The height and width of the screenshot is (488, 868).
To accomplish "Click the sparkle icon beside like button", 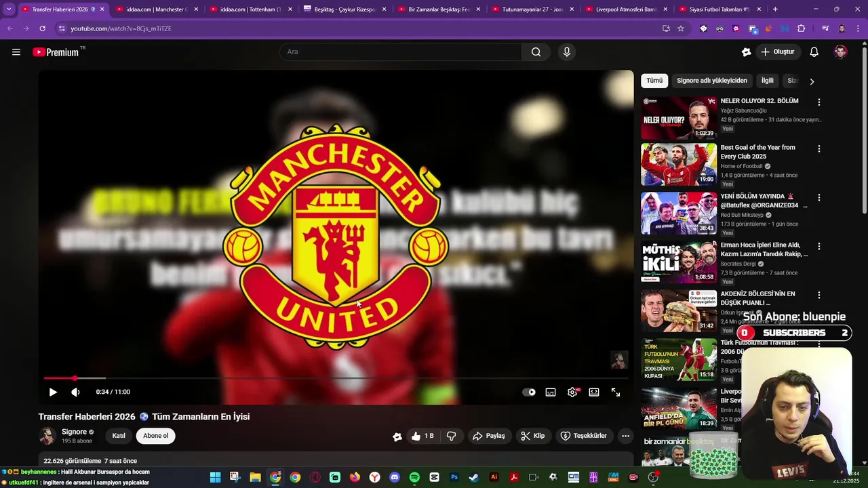I will [397, 436].
